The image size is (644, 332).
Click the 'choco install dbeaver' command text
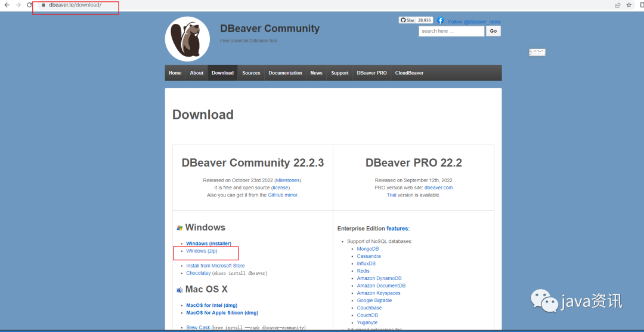point(241,273)
